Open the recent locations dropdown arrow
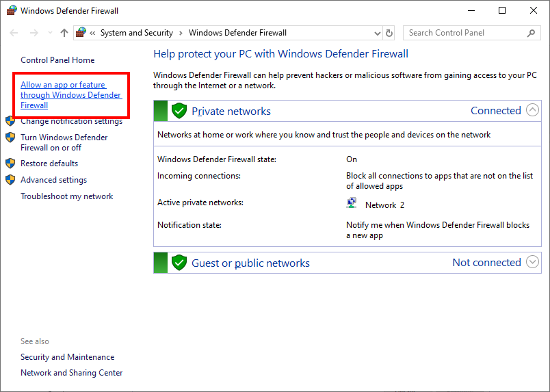The image size is (550, 392). pos(50,33)
